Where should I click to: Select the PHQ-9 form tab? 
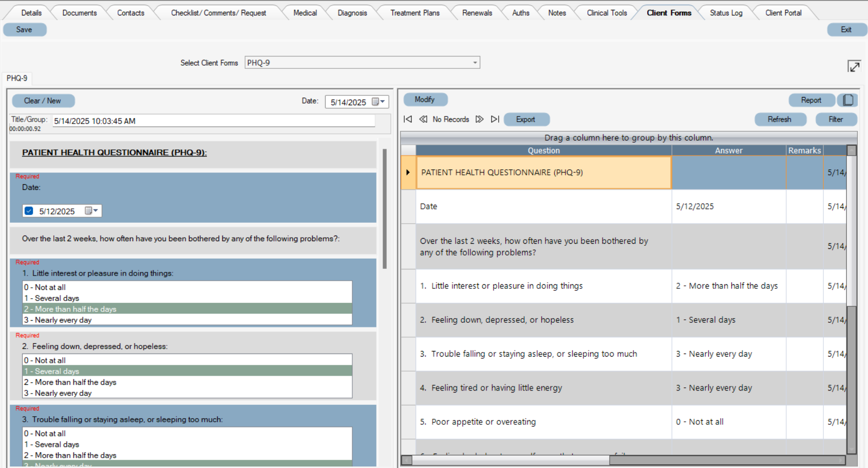[x=17, y=78]
